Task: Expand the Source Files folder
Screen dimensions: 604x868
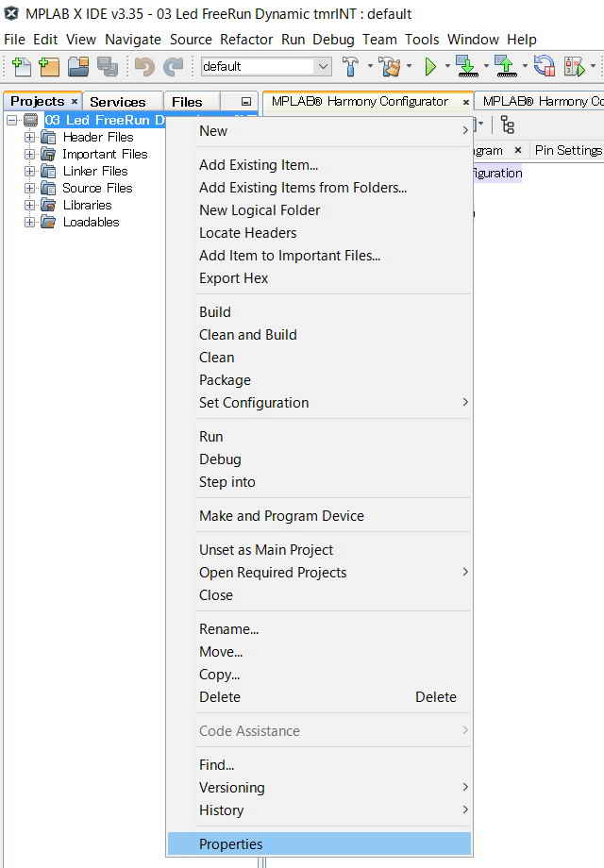Action: [30, 188]
